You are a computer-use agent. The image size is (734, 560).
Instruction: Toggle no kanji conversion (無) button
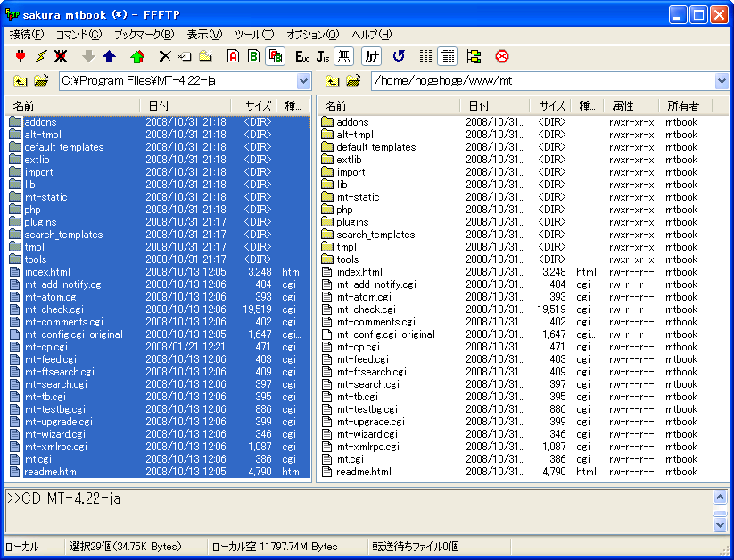(x=343, y=56)
